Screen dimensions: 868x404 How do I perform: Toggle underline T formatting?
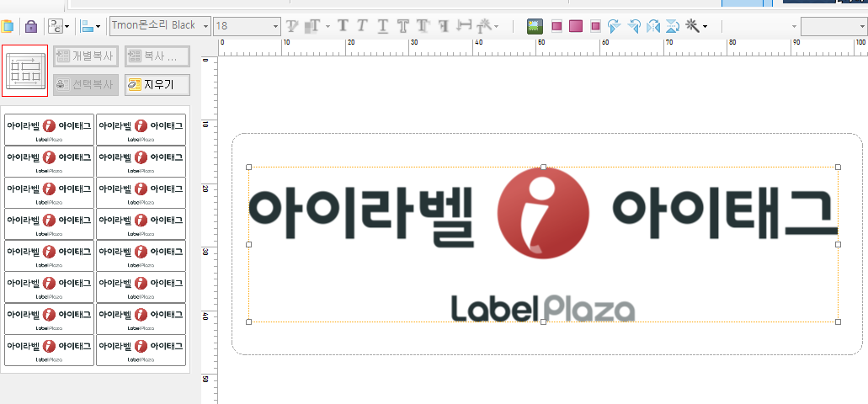click(382, 25)
